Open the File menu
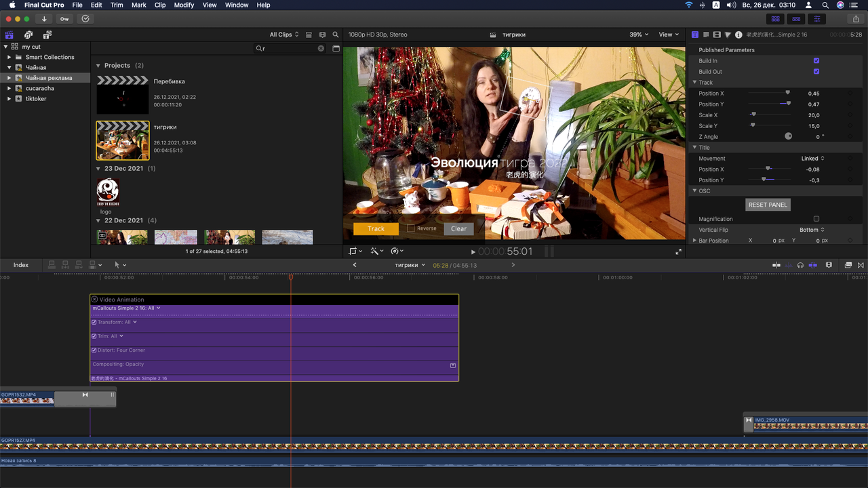This screenshot has height=488, width=868. tap(77, 5)
